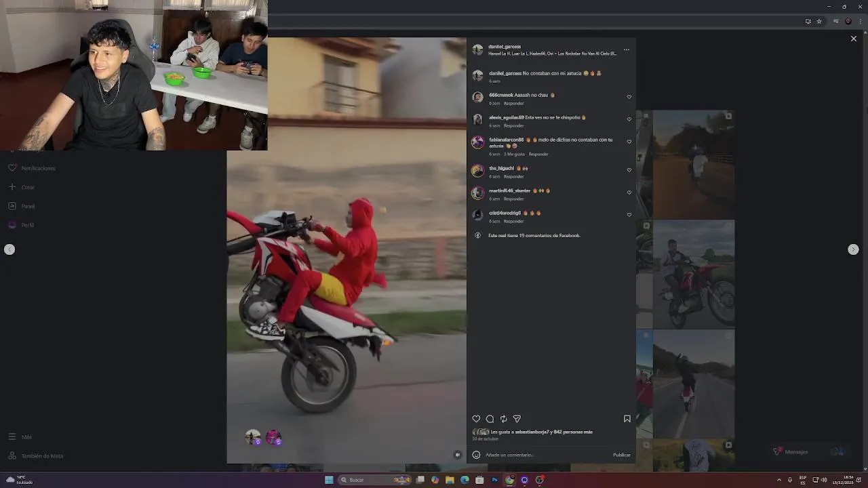This screenshot has width=868, height=488.
Task: Open Microsoft Store from the taskbar
Action: coord(479,480)
